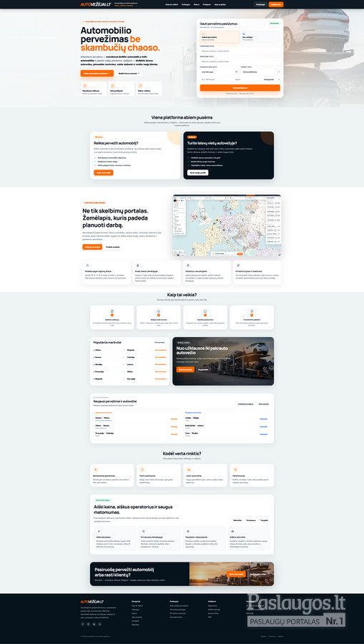Open the LinkedIn icon in footer
Screen dimensions: 364x644
click(94, 624)
